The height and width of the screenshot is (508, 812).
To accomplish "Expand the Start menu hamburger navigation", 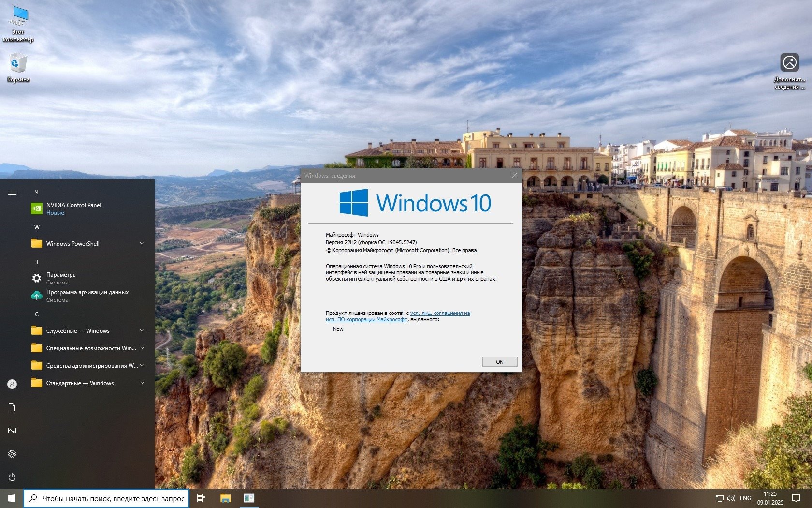I will [12, 193].
